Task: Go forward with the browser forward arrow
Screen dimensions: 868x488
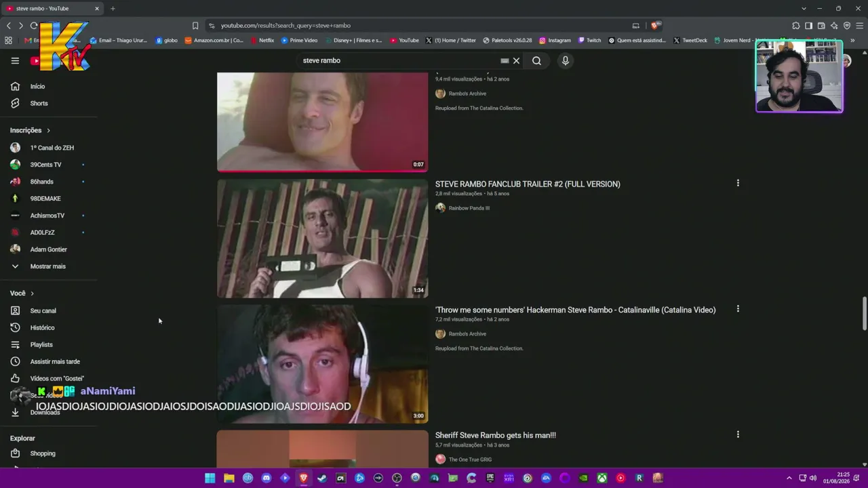Action: (21, 26)
